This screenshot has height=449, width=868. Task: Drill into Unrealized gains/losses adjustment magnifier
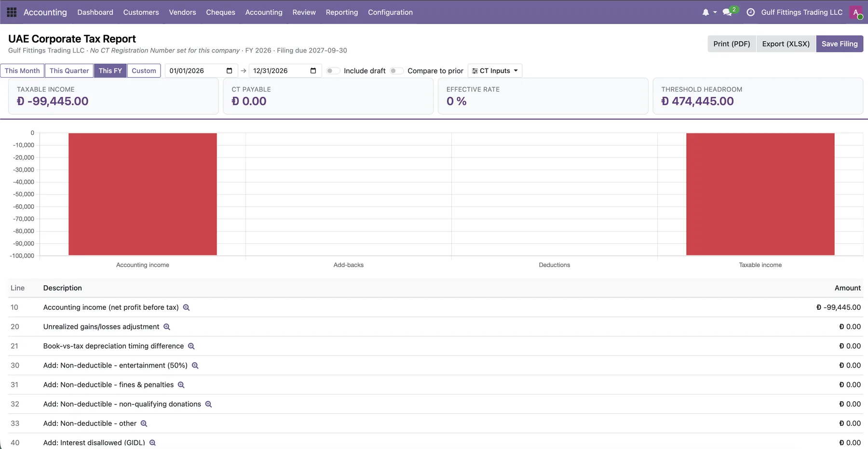[167, 327]
